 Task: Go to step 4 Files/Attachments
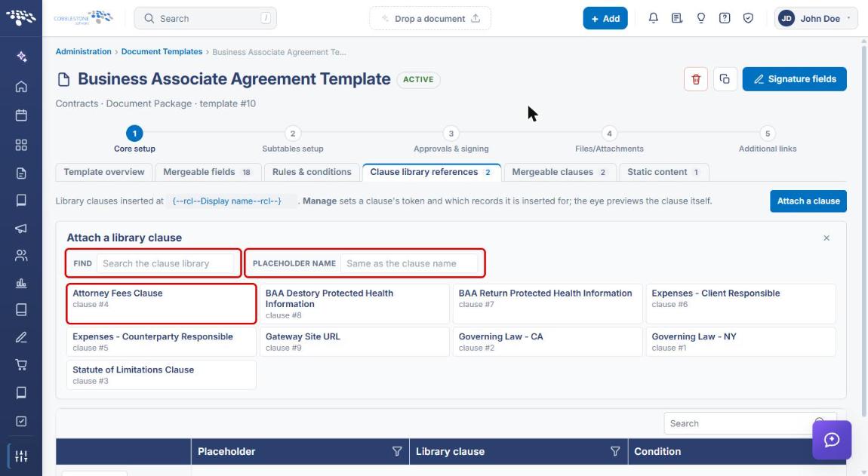point(609,139)
